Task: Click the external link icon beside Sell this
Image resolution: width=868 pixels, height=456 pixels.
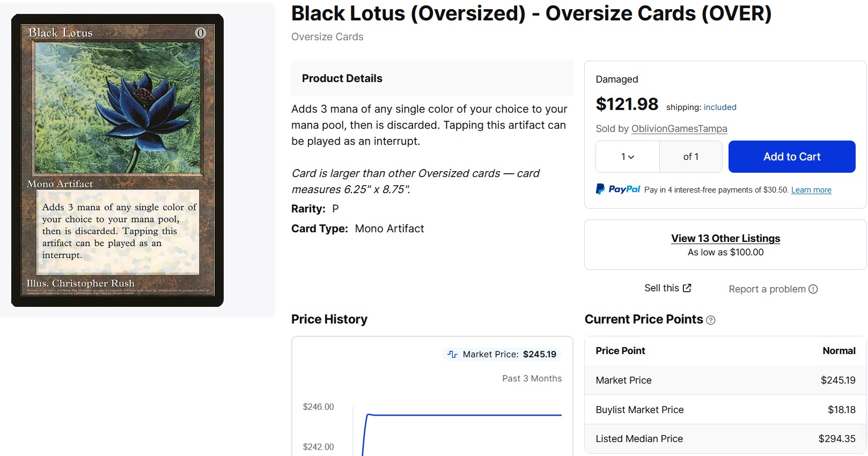Action: tap(687, 288)
